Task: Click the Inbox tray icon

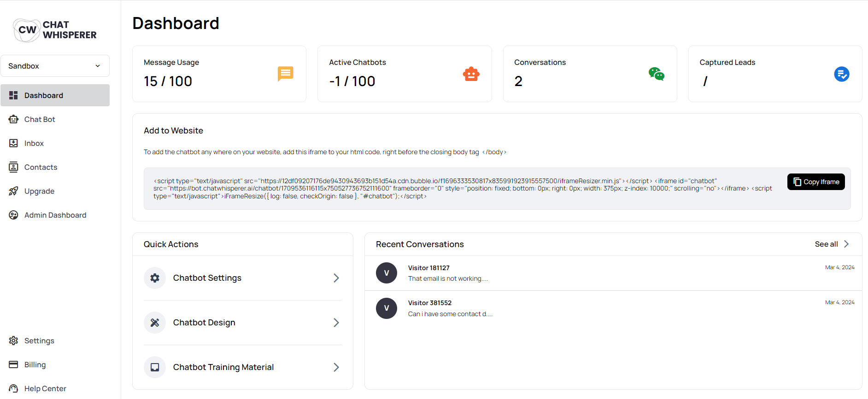Action: point(13,143)
